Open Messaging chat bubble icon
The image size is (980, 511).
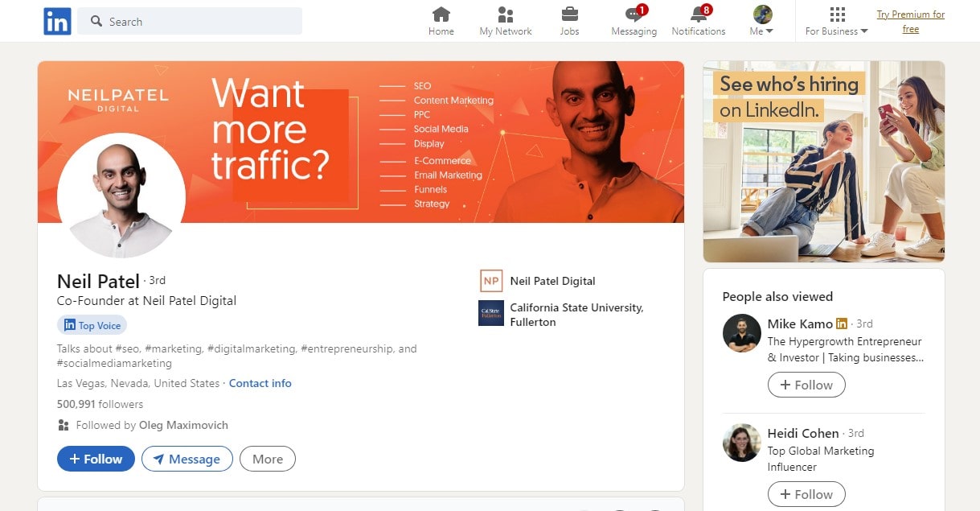pos(634,14)
